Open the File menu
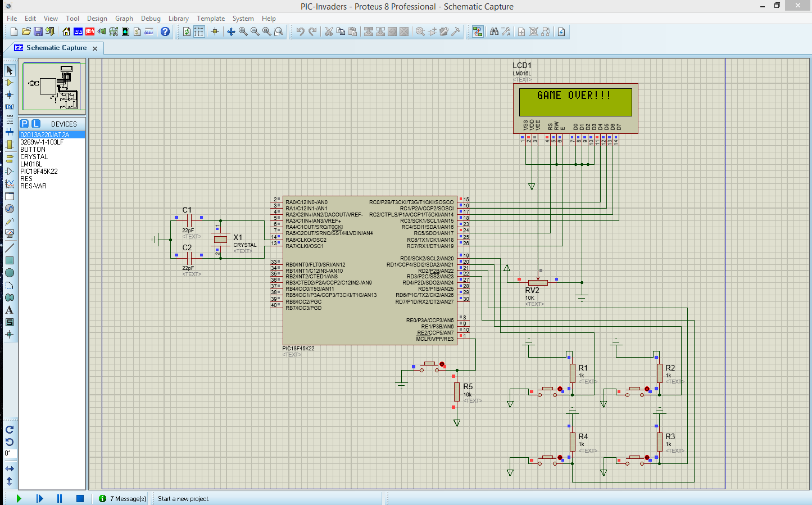This screenshot has height=505, width=812. pos(12,19)
